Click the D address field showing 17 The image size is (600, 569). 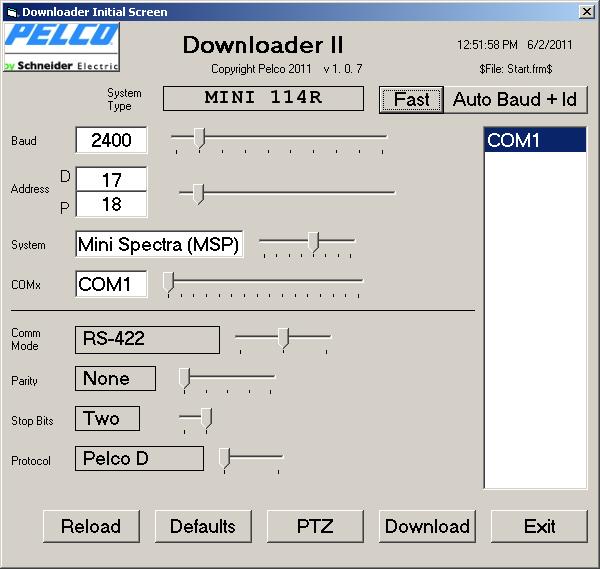tap(111, 179)
